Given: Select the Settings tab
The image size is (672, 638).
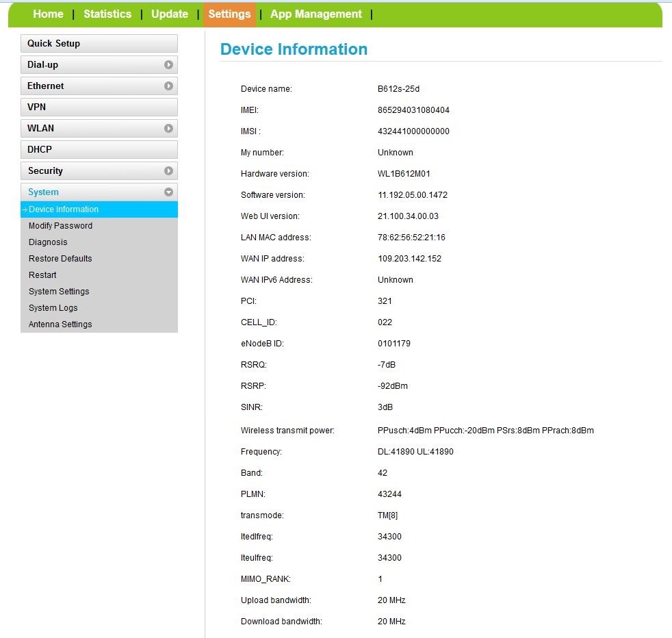Looking at the screenshot, I should 229,14.
